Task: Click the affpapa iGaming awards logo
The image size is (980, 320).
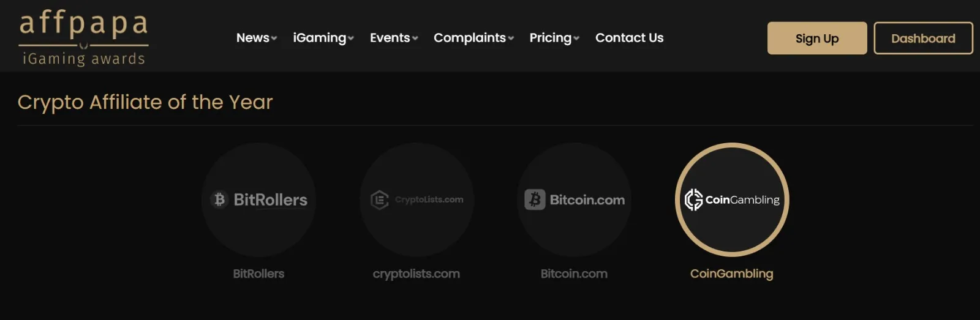Action: coord(83,38)
